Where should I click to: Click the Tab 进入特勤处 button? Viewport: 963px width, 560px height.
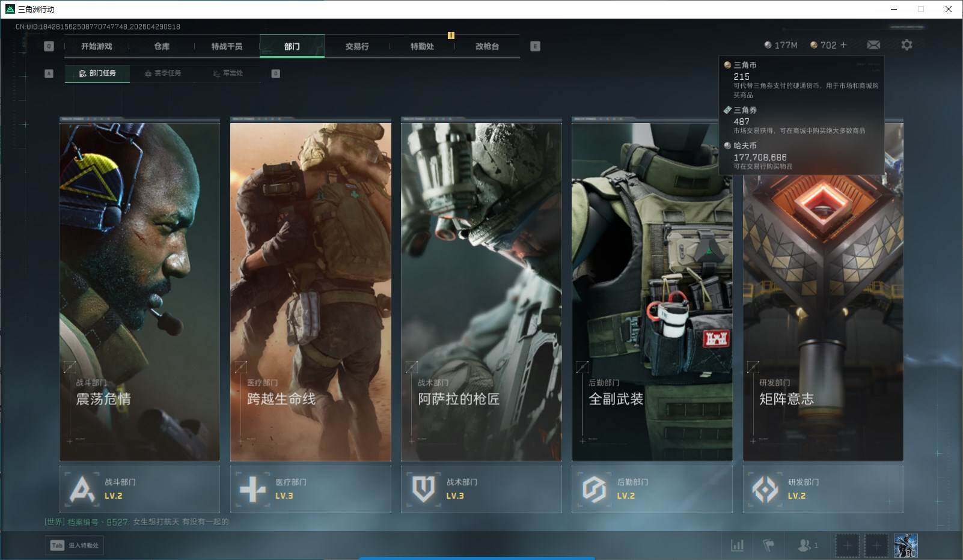[75, 545]
